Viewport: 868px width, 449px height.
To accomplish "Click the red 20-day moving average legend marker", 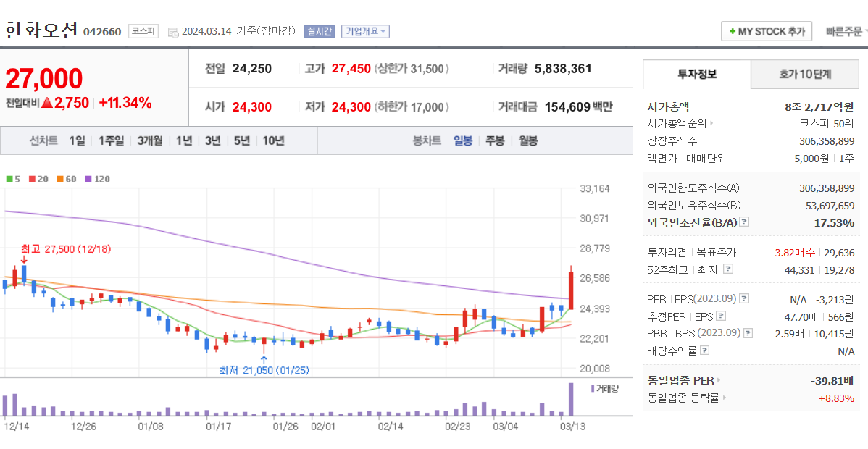I will (x=32, y=179).
